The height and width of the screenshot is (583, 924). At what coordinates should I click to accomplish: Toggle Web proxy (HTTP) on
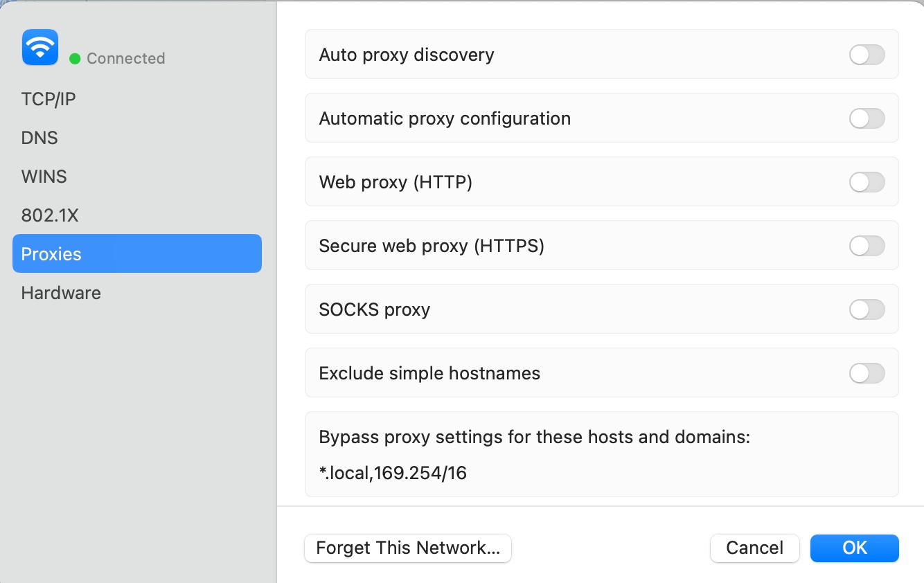click(867, 182)
